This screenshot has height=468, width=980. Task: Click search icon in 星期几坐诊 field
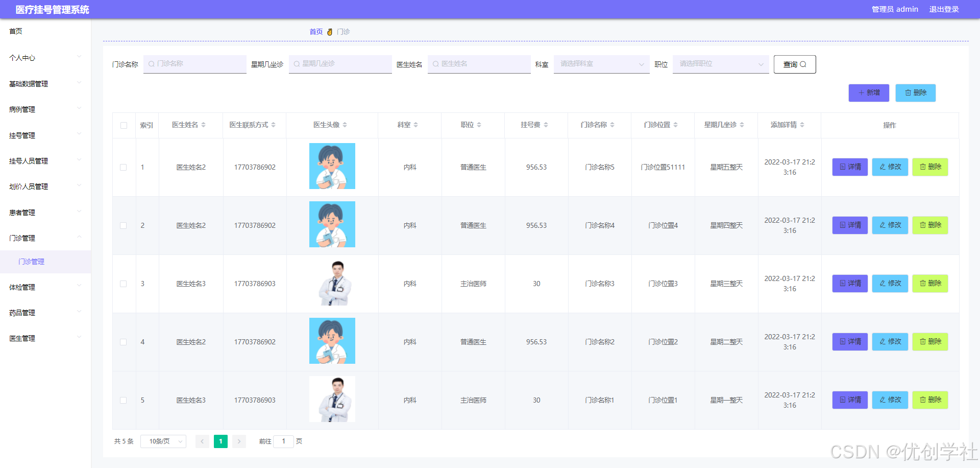pos(297,64)
